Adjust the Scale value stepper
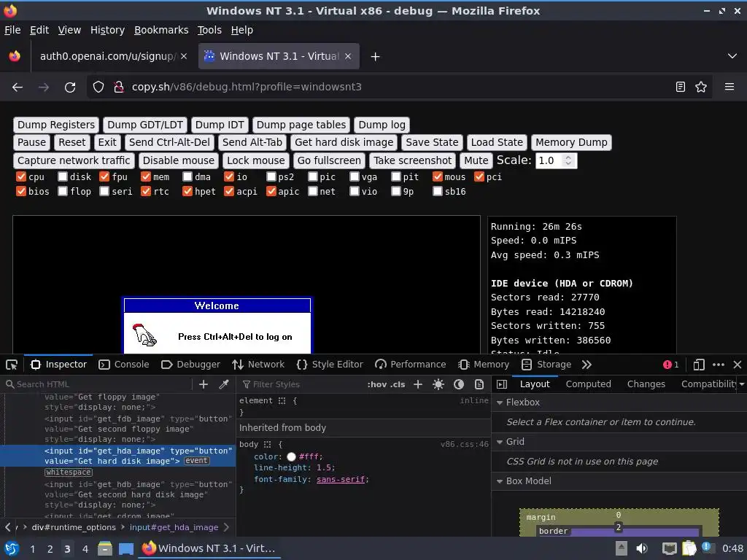747x560 pixels. [x=568, y=160]
